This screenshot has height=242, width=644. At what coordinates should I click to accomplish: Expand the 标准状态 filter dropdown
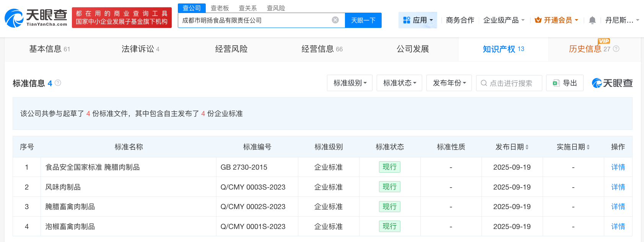click(x=399, y=83)
